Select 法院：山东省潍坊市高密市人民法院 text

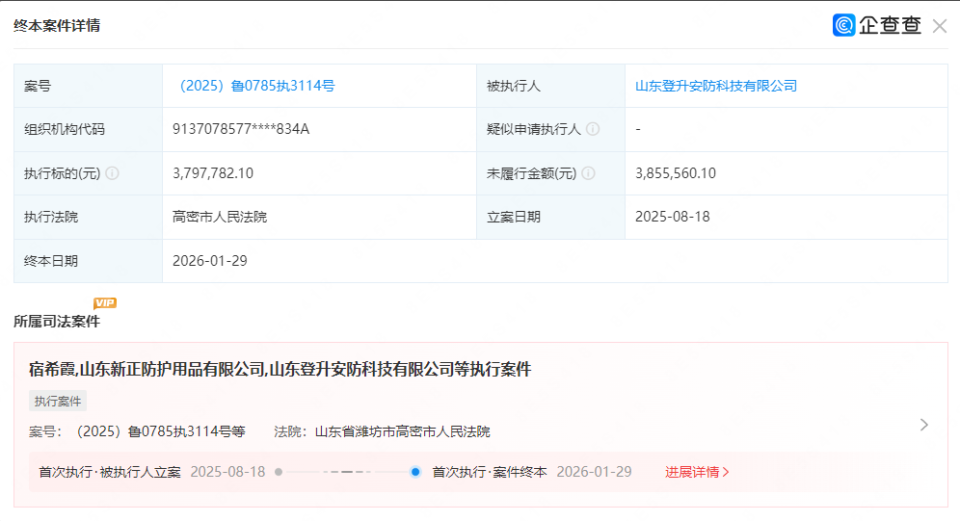point(381,432)
